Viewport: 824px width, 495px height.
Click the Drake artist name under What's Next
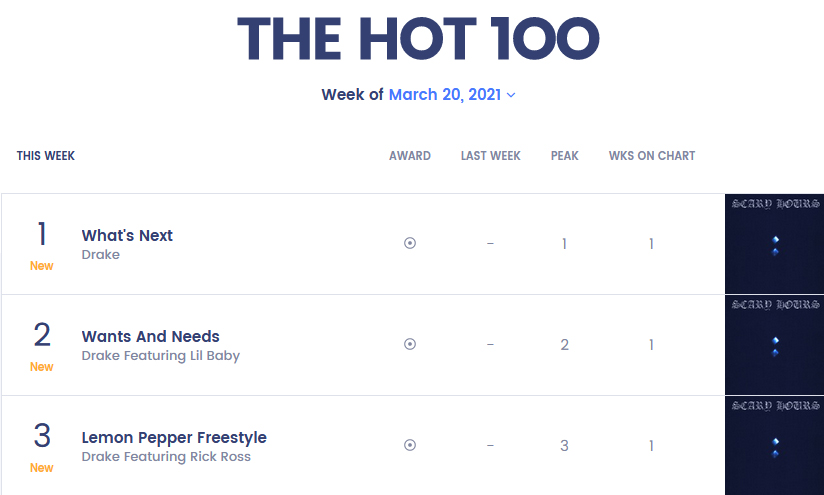tap(101, 255)
